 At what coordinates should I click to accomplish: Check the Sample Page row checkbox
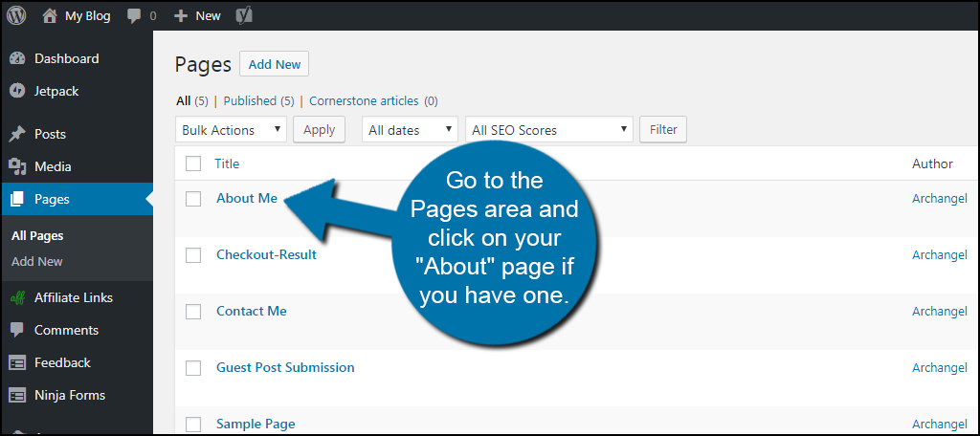(193, 425)
